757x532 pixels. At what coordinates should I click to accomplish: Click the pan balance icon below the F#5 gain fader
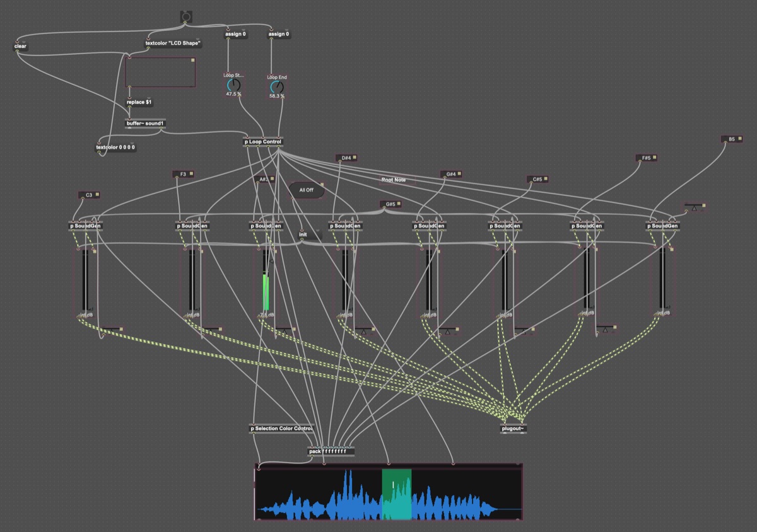(x=606, y=329)
